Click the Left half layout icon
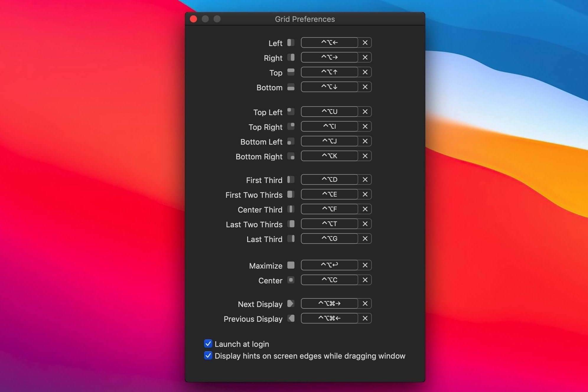The image size is (588, 392). [x=291, y=43]
